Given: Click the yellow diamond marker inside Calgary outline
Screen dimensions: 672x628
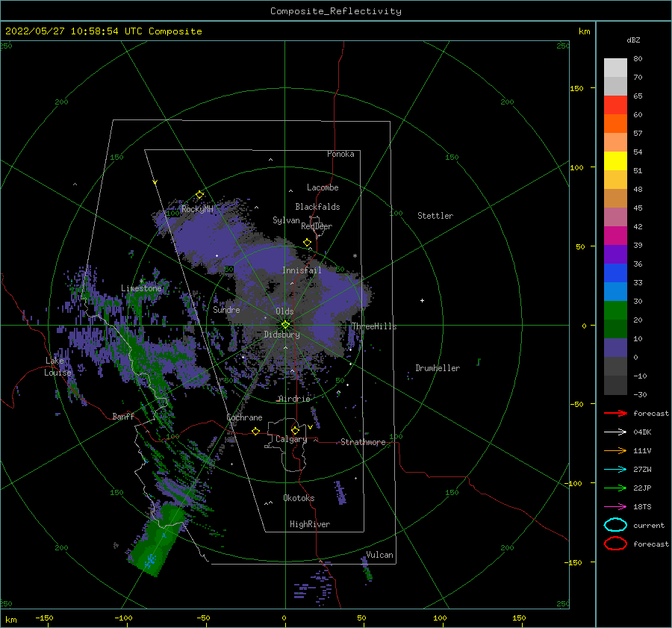Looking at the screenshot, I should [295, 430].
